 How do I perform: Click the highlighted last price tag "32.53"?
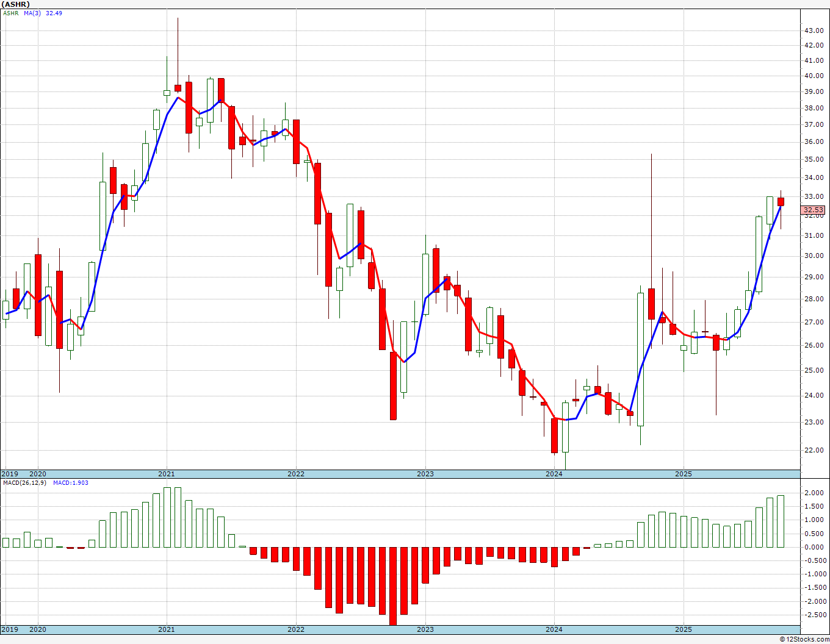814,210
